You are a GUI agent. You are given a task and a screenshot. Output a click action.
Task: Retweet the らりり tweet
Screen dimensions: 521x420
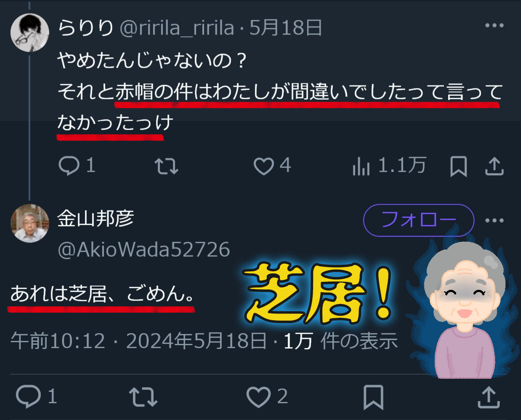point(167,166)
